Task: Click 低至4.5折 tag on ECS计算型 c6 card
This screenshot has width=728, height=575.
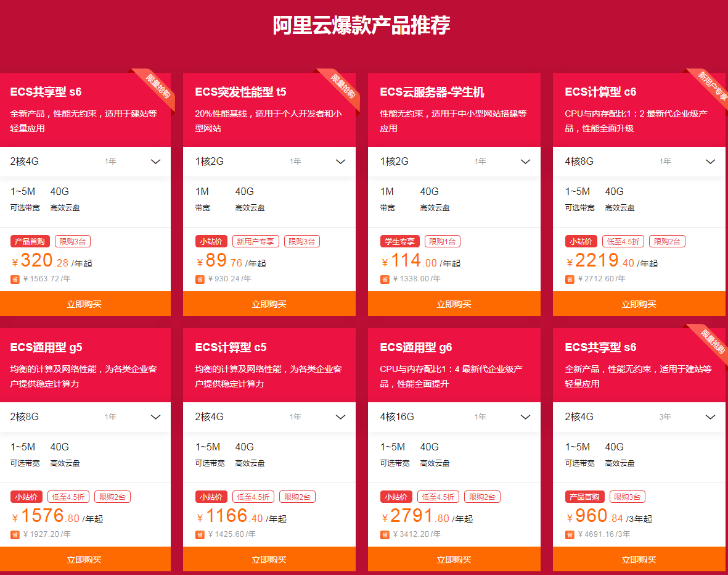Action: pyautogui.click(x=623, y=242)
